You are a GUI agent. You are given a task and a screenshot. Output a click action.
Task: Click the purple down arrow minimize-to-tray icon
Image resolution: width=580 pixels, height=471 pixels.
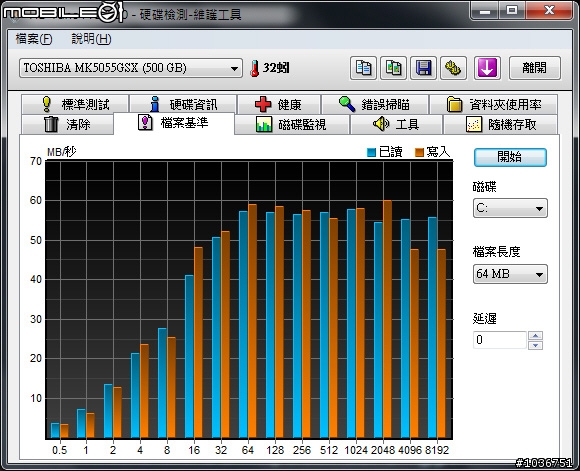coord(487,68)
